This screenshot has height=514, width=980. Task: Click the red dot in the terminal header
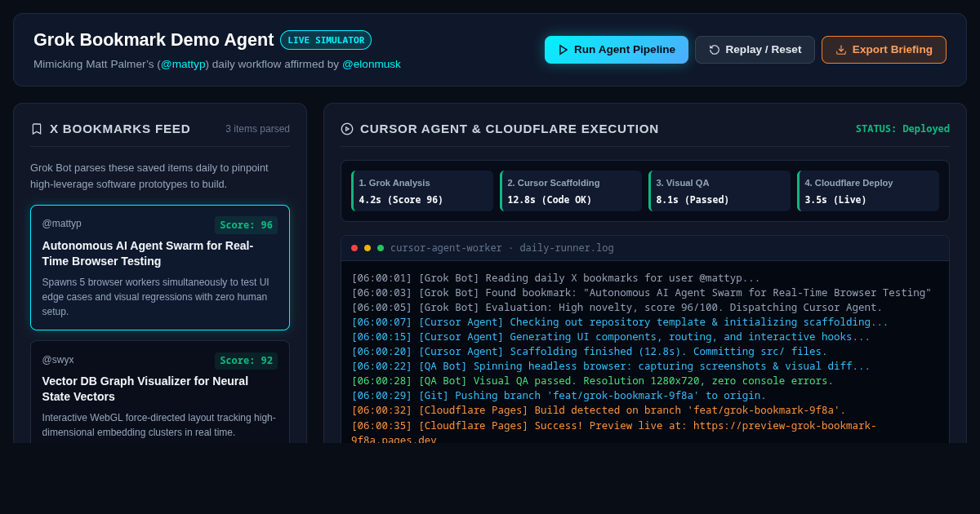click(x=354, y=248)
